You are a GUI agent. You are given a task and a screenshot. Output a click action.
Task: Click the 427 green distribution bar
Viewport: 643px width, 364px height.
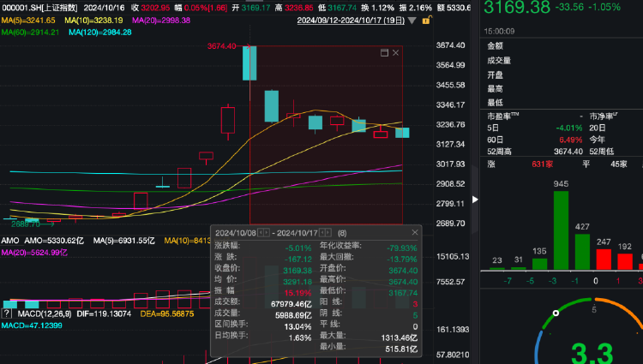click(x=582, y=252)
